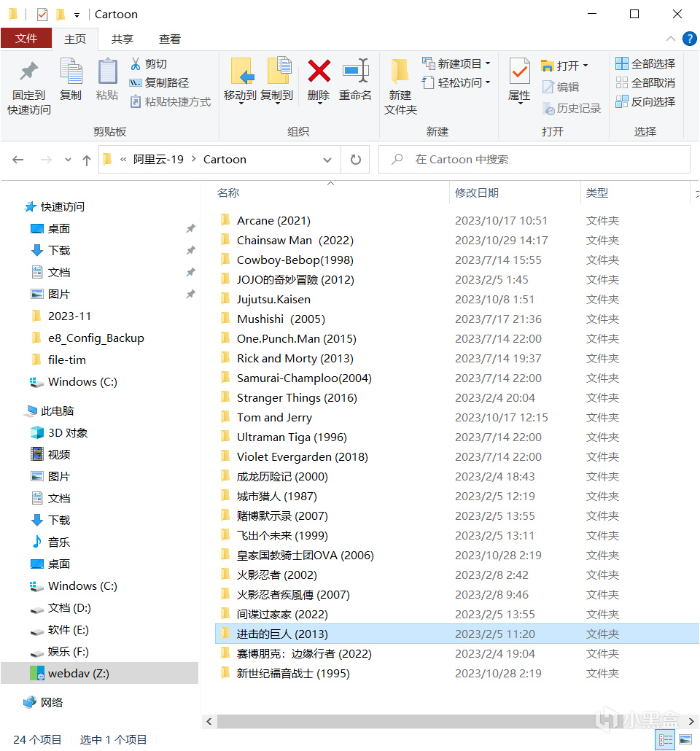The image size is (700, 751).
Task: Click new folder icon in title bar
Action: (x=61, y=15)
